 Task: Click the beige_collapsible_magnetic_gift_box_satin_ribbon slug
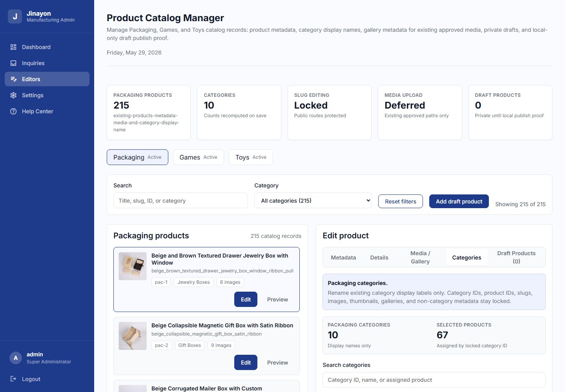pos(206,334)
